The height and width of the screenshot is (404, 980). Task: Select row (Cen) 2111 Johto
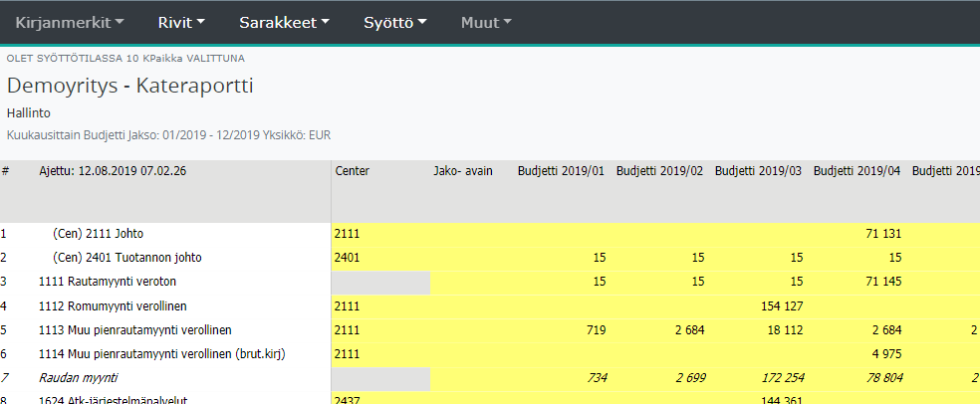[98, 234]
